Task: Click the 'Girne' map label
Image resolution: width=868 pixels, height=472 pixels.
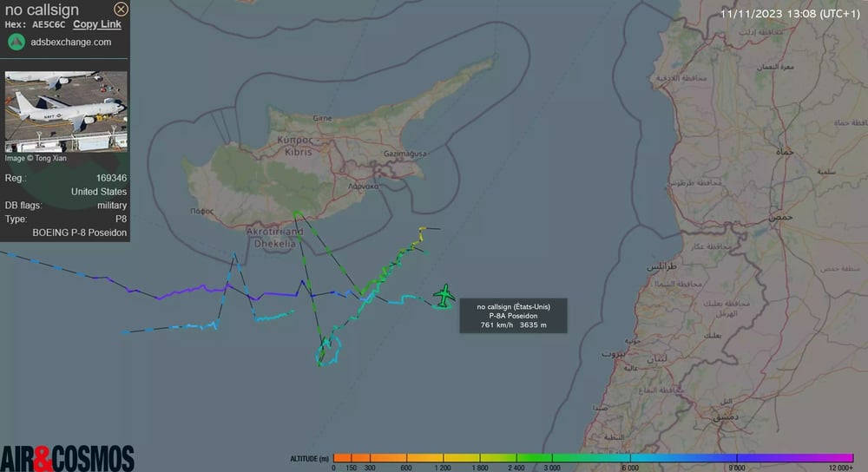Action: [322, 118]
